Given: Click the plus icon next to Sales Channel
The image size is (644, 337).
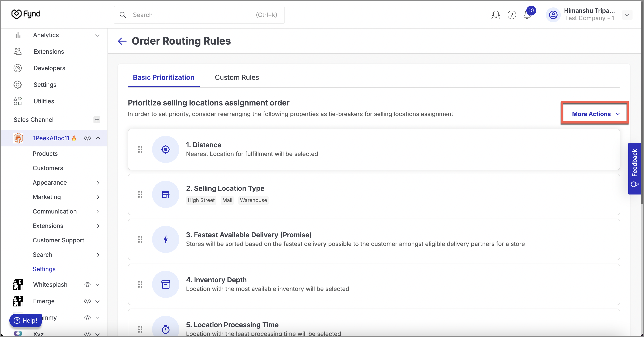Looking at the screenshot, I should point(97,120).
